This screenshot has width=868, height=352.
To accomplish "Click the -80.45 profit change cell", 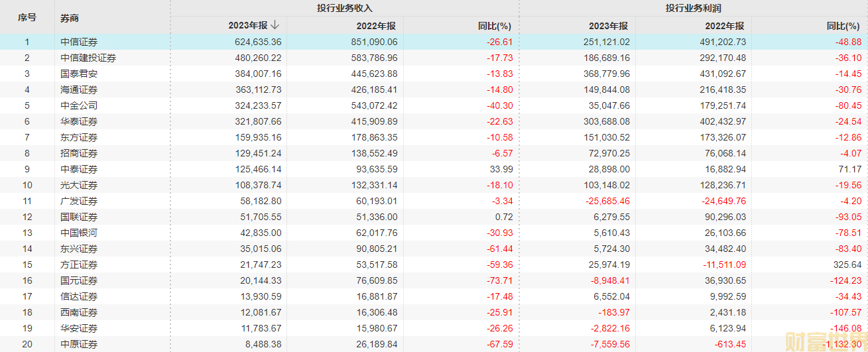I will (x=849, y=105).
